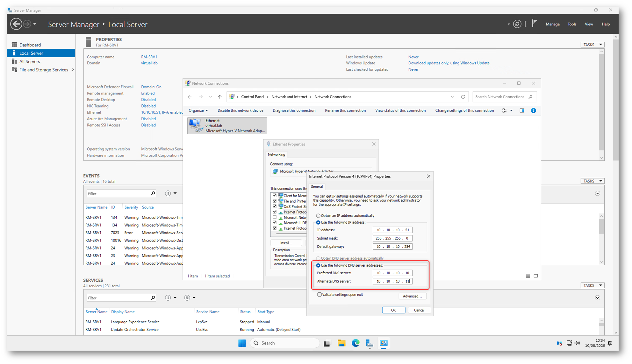Open the view options dropdown arrow
The width and height of the screenshot is (632, 364).
tap(512, 110)
